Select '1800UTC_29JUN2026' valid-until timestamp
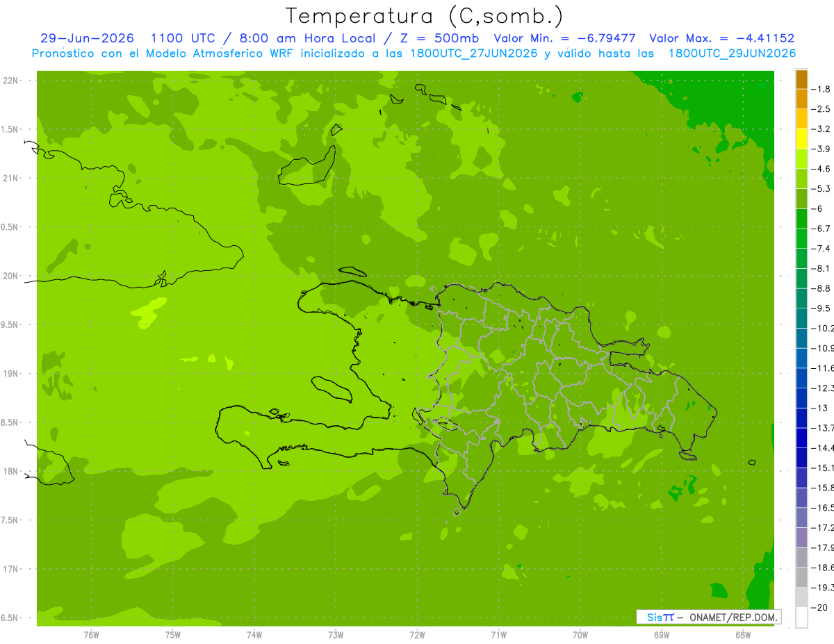The height and width of the screenshot is (644, 834). click(x=732, y=53)
